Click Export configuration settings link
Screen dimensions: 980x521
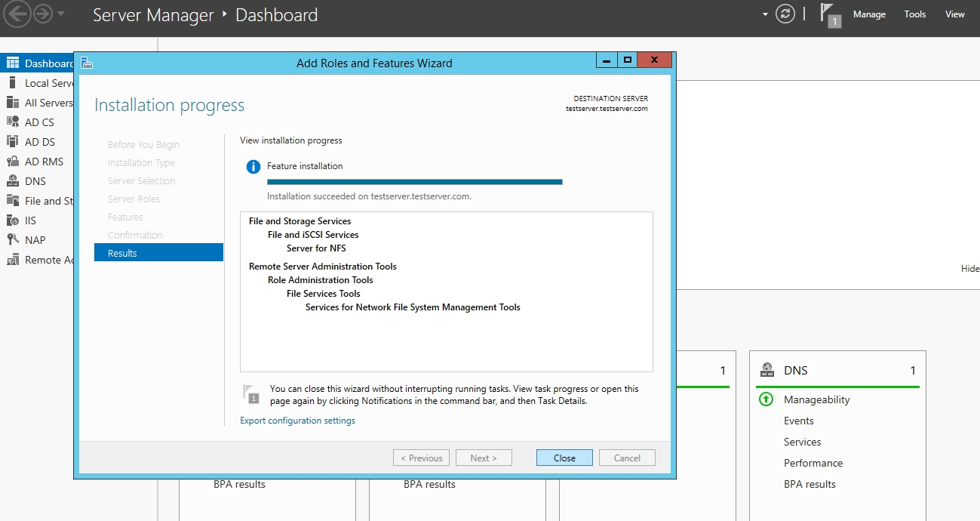[x=297, y=421]
